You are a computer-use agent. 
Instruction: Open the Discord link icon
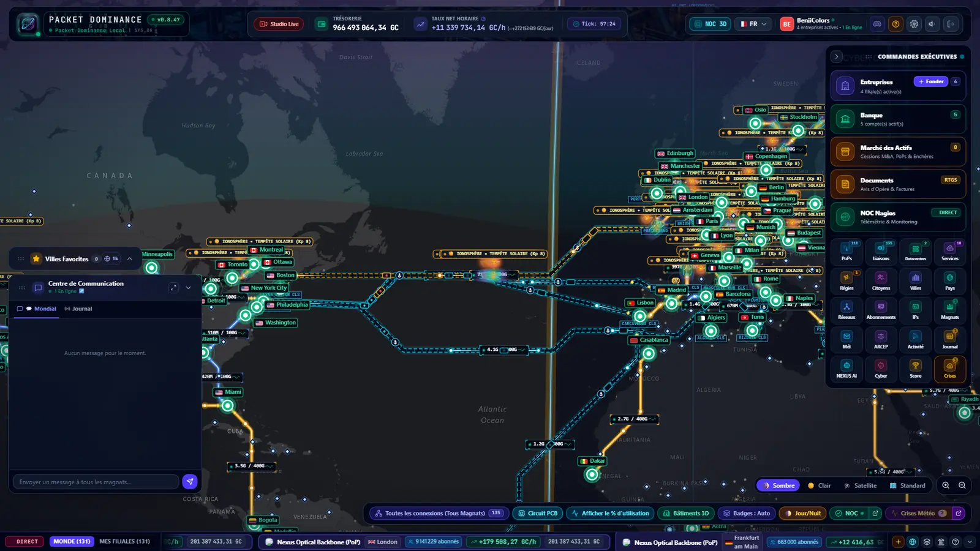877,24
